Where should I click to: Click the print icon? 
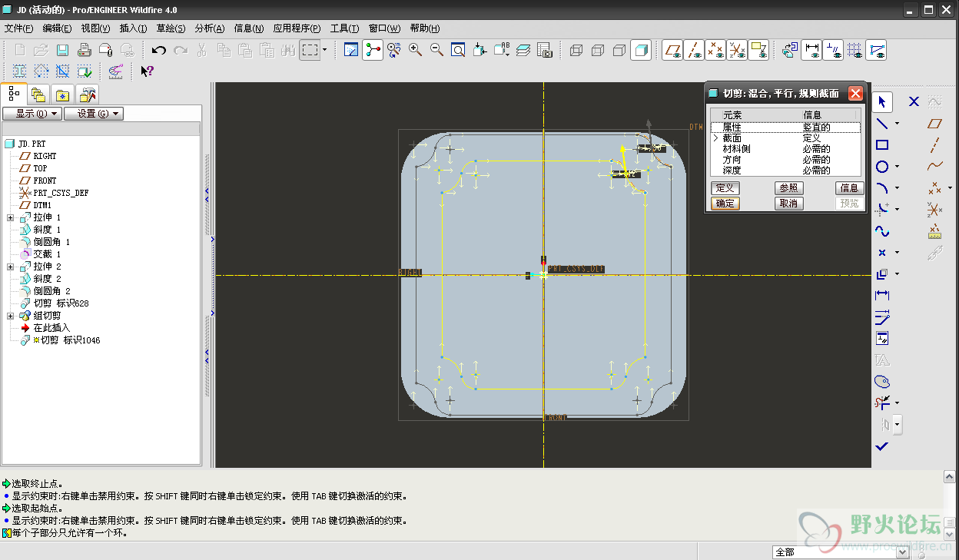85,50
